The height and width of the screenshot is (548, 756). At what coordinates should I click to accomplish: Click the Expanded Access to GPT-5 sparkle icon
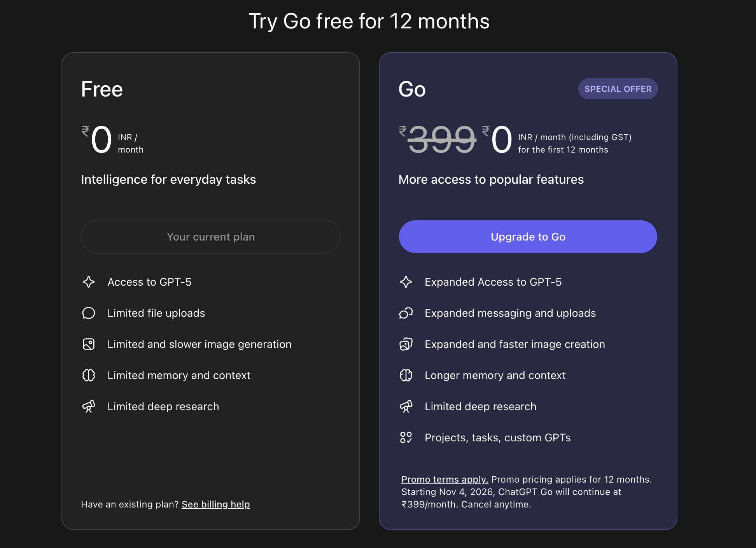[406, 282]
